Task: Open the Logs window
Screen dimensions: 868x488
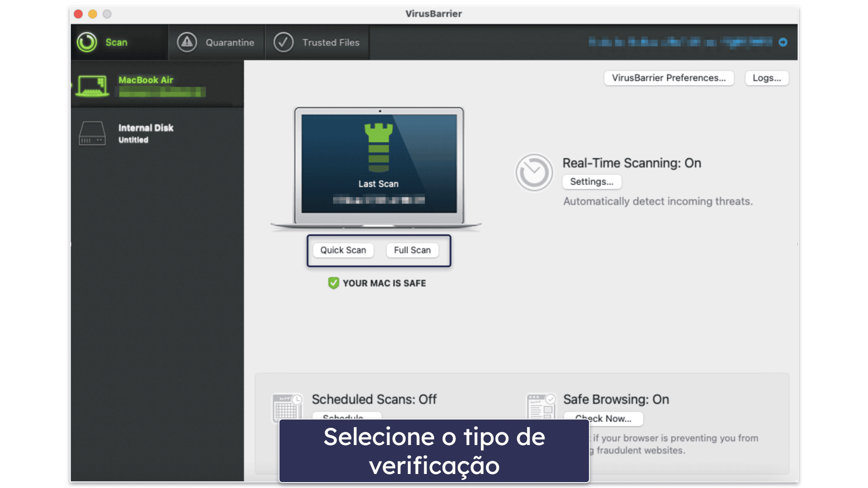Action: [x=767, y=78]
